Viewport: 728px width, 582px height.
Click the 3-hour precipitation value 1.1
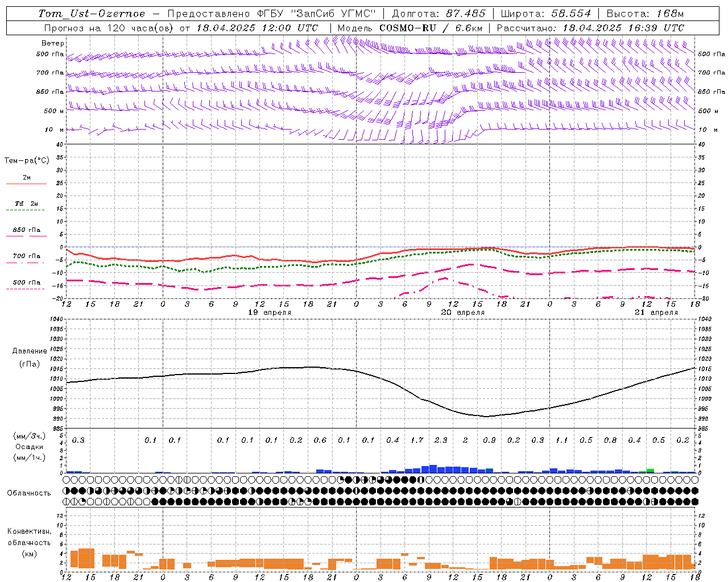(x=562, y=440)
